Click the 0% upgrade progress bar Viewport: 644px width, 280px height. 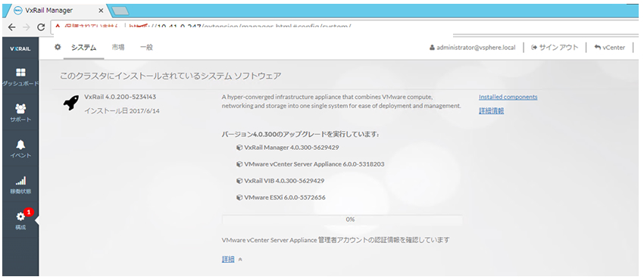coord(342,219)
